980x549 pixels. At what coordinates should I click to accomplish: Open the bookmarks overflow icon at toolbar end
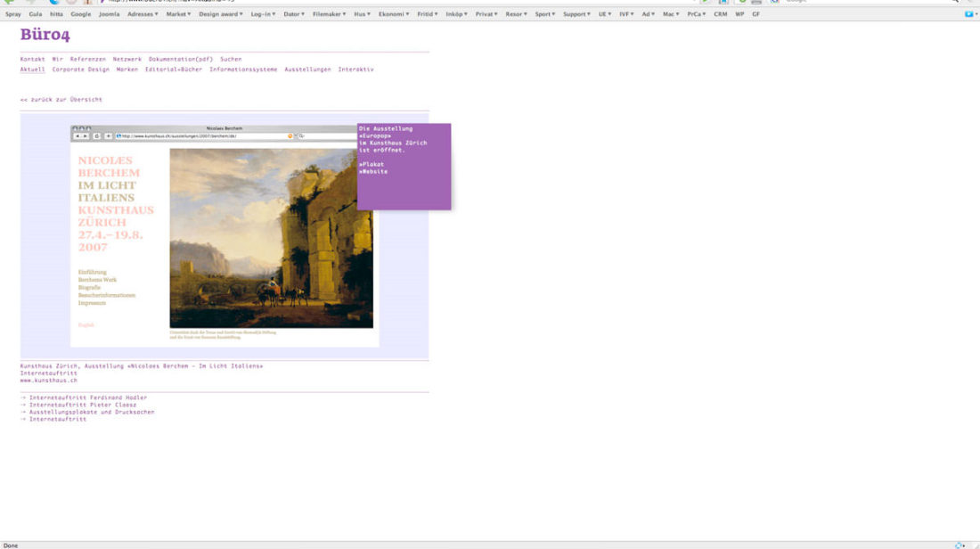pos(968,13)
